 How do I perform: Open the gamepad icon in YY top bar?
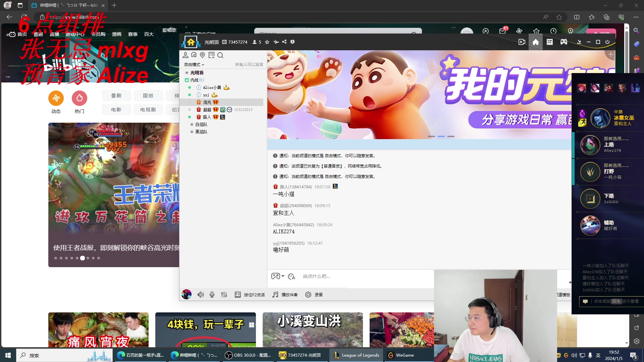tap(564, 42)
